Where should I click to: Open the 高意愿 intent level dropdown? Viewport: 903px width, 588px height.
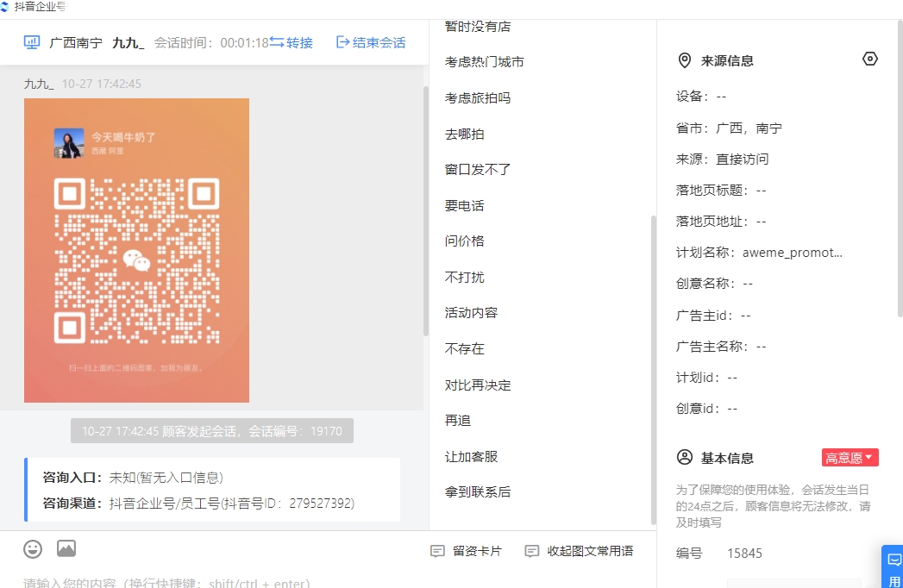pos(850,458)
